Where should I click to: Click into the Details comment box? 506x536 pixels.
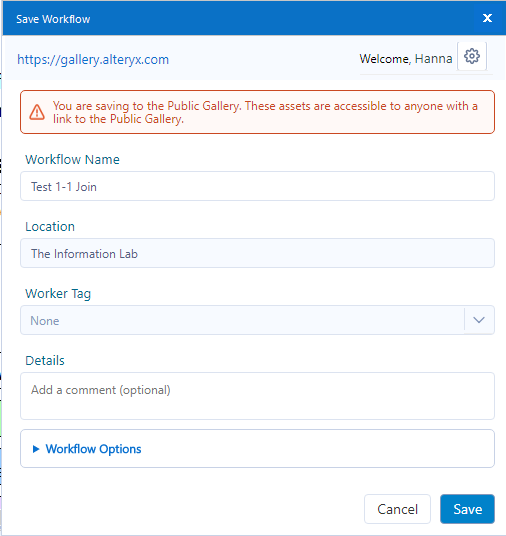coord(257,396)
